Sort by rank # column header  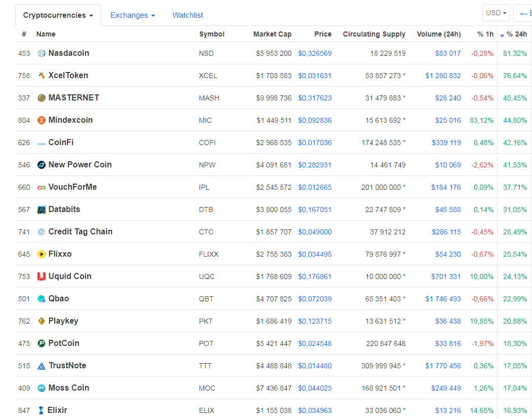(x=24, y=34)
